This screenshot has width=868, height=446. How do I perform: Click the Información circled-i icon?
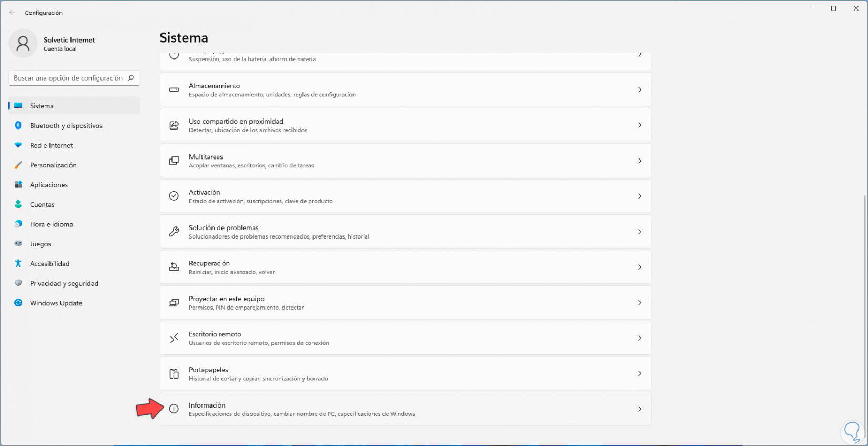pos(174,409)
